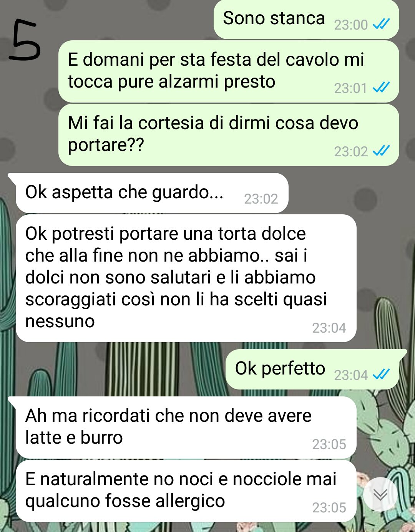415x532 pixels.
Task: Click the 23:05 timestamp on allergico message
Action: [x=329, y=507]
